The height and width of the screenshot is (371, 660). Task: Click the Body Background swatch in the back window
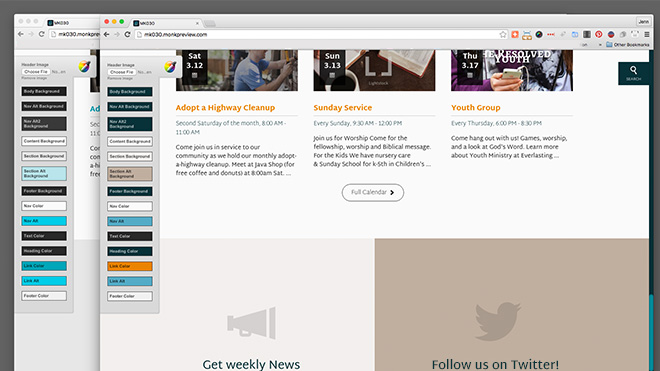(x=44, y=91)
